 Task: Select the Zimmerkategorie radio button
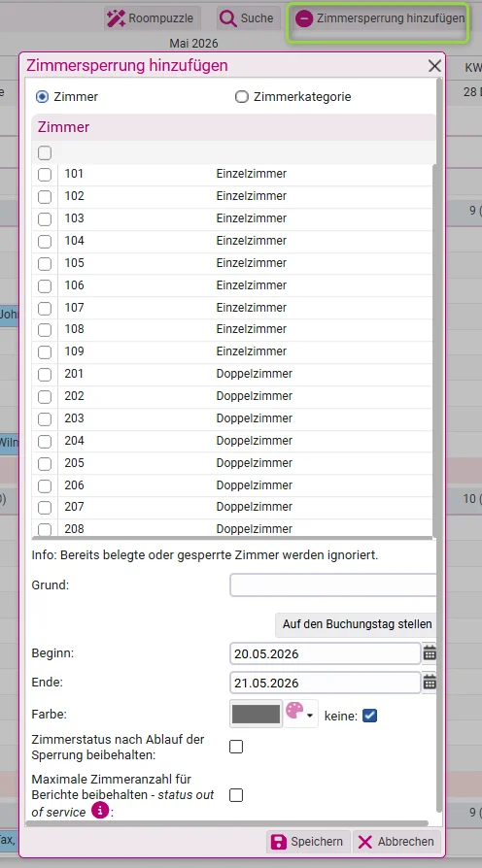(x=242, y=97)
